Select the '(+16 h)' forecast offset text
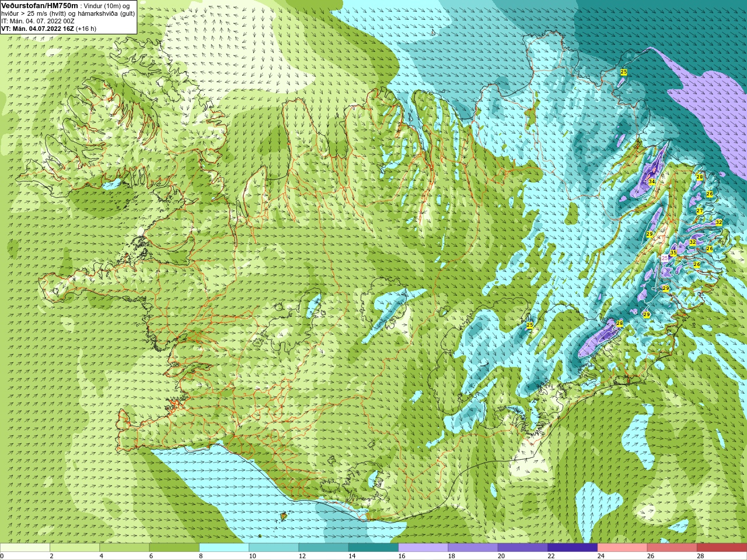 (x=86, y=29)
